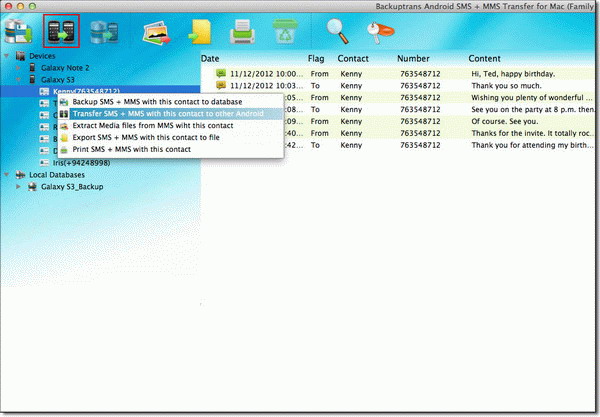600x417 pixels.
Task: Select message 'Thank you so much.'
Action: pyautogui.click(x=506, y=86)
